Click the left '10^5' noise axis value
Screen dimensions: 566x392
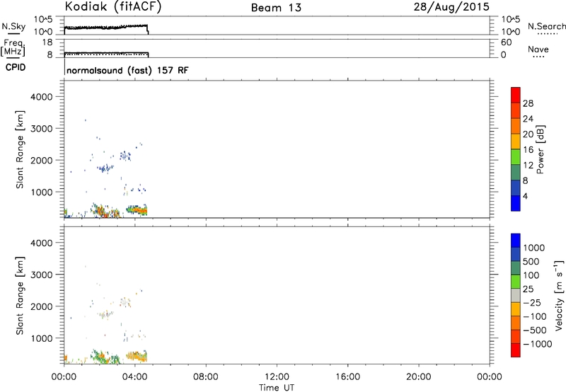click(x=43, y=19)
